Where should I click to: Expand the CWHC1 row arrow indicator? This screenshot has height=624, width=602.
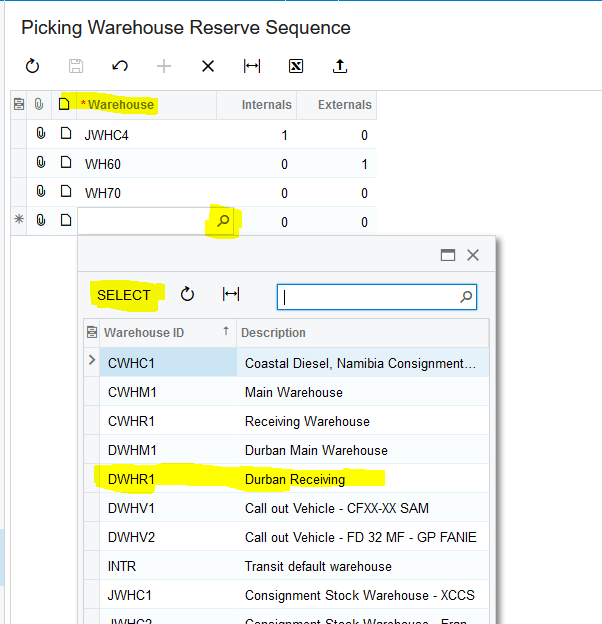click(92, 361)
